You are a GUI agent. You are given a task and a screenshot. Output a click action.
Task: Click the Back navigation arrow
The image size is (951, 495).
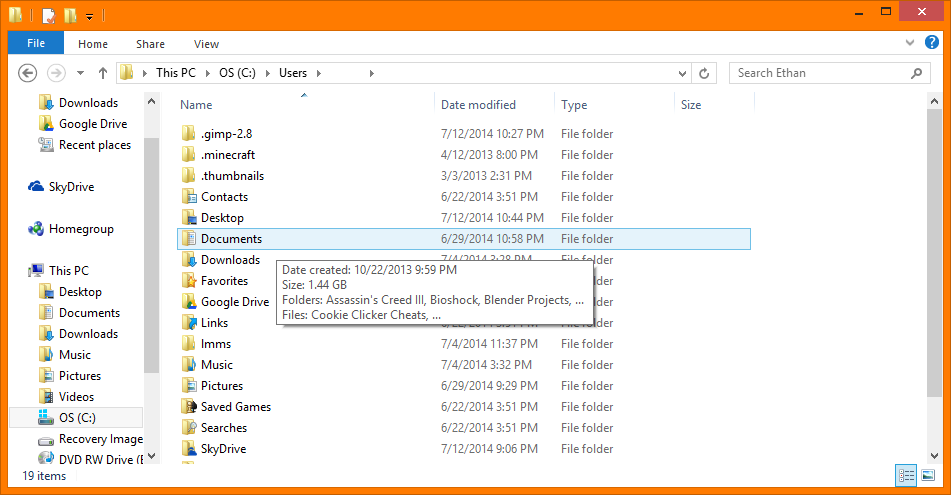point(28,73)
